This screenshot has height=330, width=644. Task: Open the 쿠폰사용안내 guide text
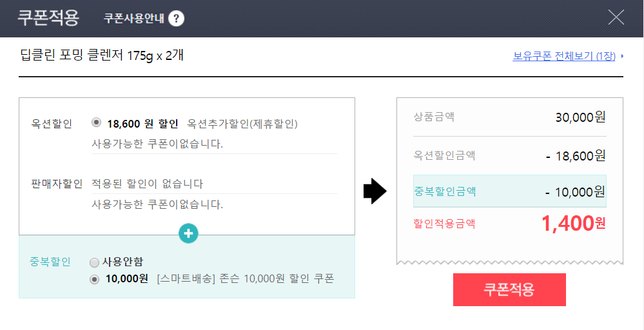click(135, 19)
